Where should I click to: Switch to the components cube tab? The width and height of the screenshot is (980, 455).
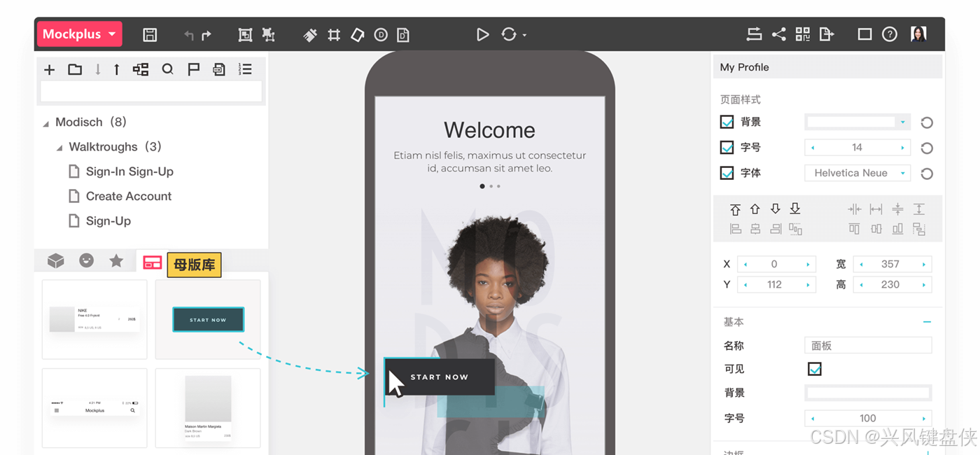56,261
